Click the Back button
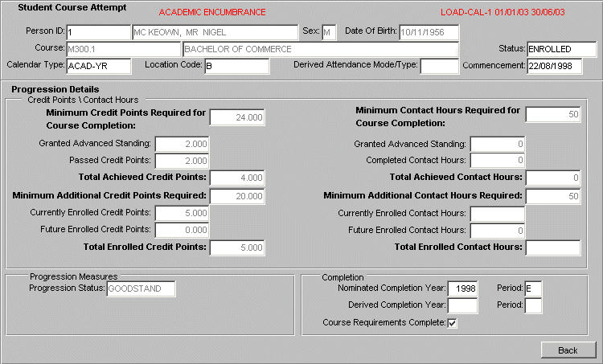Screen dimensions: 603x364 click(x=568, y=350)
